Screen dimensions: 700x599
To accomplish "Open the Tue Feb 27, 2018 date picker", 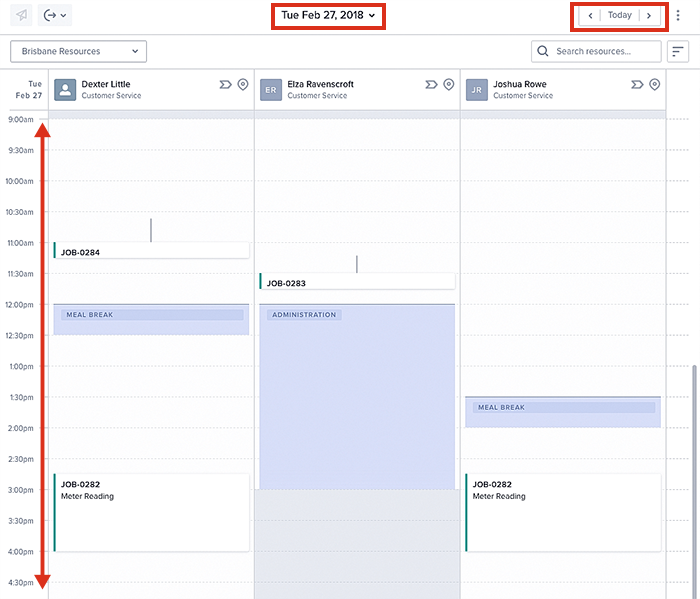I will pos(328,15).
